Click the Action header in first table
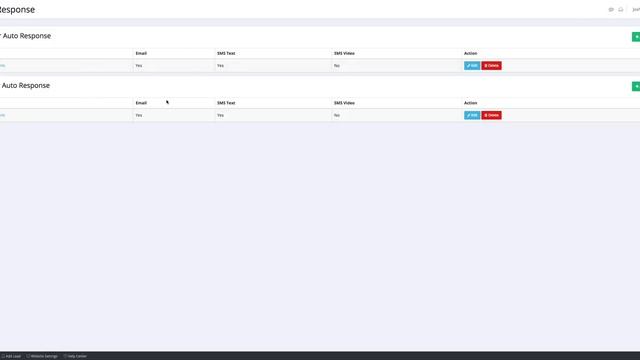The width and height of the screenshot is (640, 360). pyautogui.click(x=470, y=53)
